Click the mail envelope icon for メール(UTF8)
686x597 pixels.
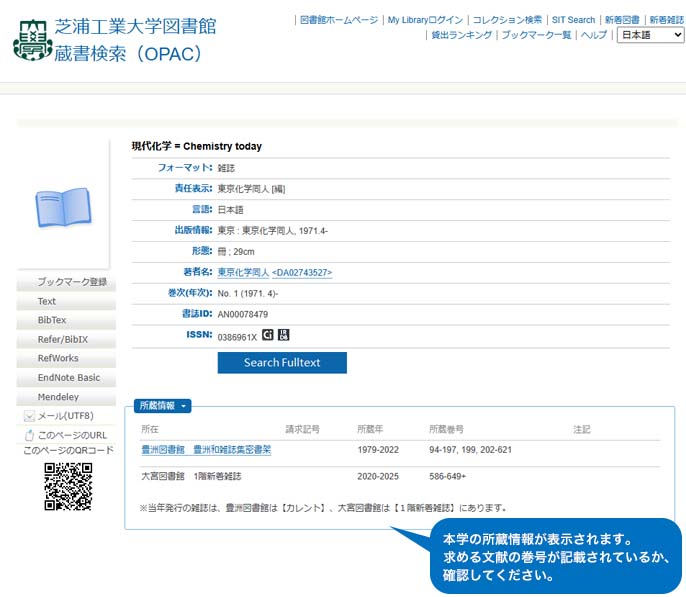[29, 416]
